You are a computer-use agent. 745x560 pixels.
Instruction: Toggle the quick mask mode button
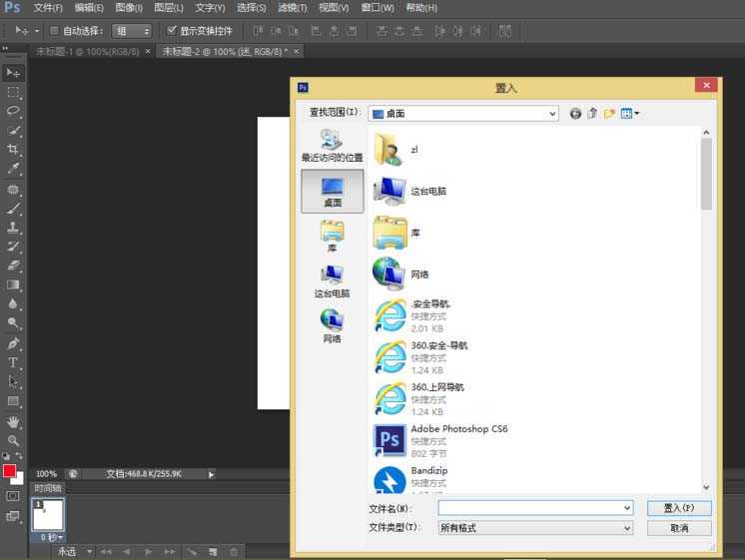(13, 495)
